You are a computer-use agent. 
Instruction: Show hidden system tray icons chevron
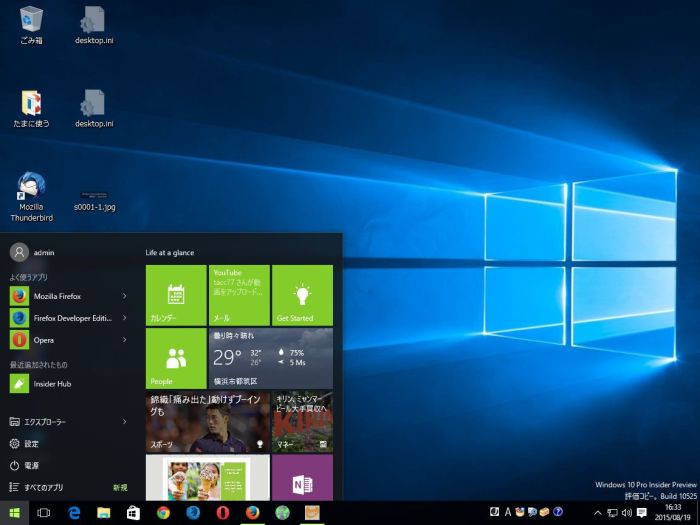[598, 513]
